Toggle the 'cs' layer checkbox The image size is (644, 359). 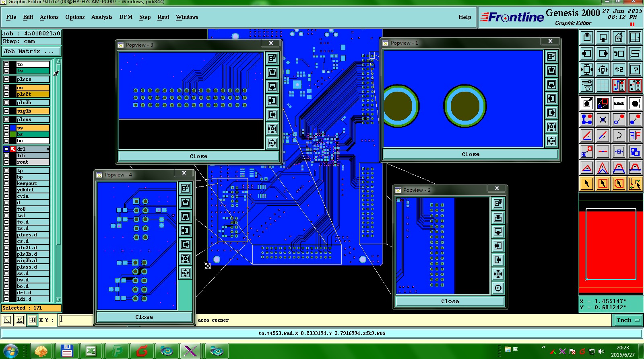(x=6, y=88)
